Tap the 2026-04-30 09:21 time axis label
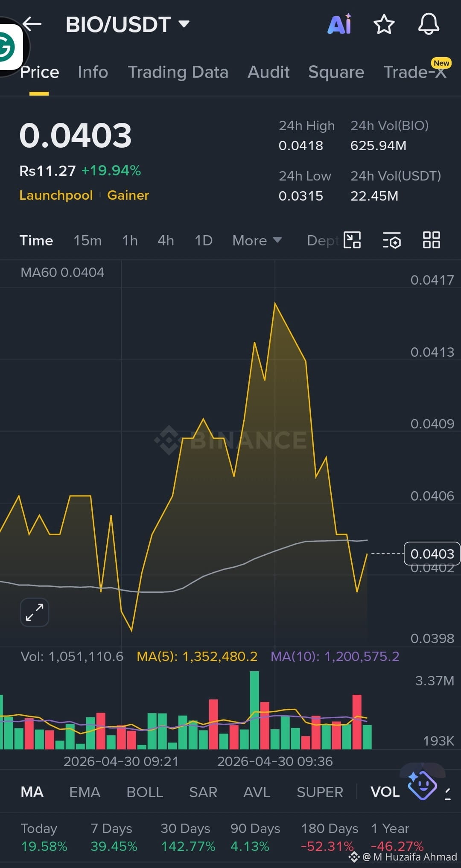461x868 pixels. click(121, 761)
